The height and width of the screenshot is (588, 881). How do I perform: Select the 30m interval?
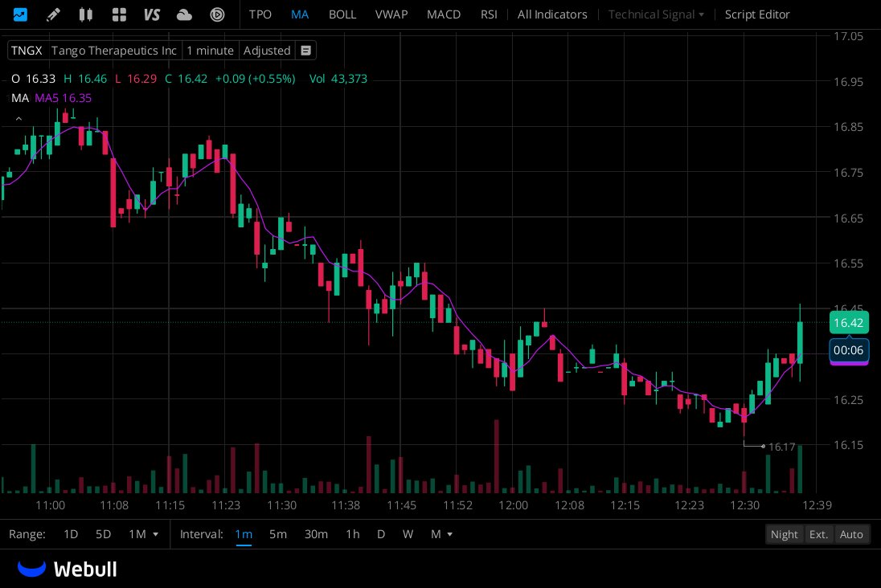(x=316, y=534)
